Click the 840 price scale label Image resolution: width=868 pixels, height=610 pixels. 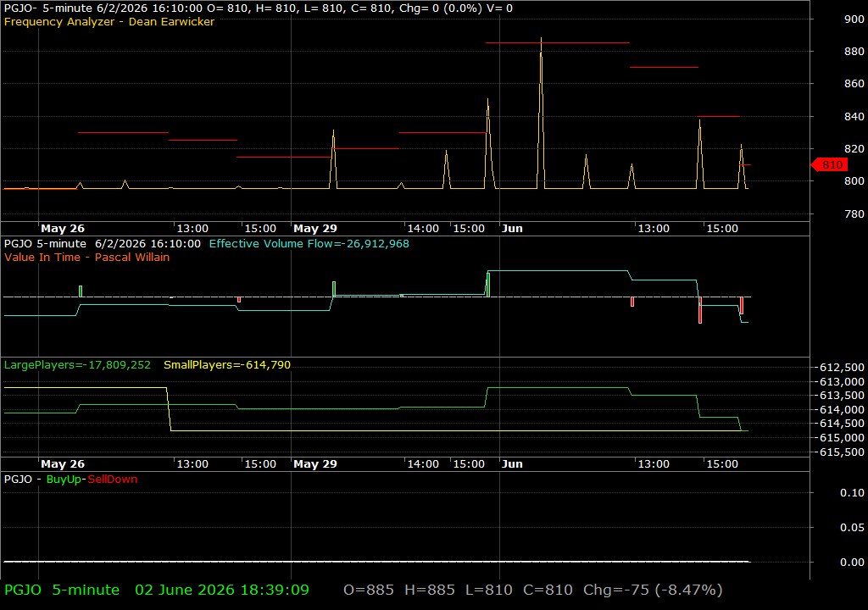[x=854, y=116]
